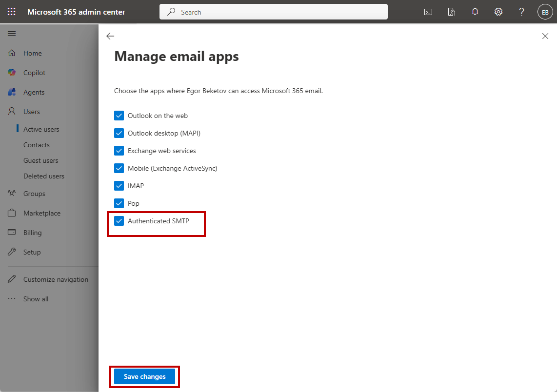Close the Manage email apps panel
The height and width of the screenshot is (392, 557).
(545, 36)
